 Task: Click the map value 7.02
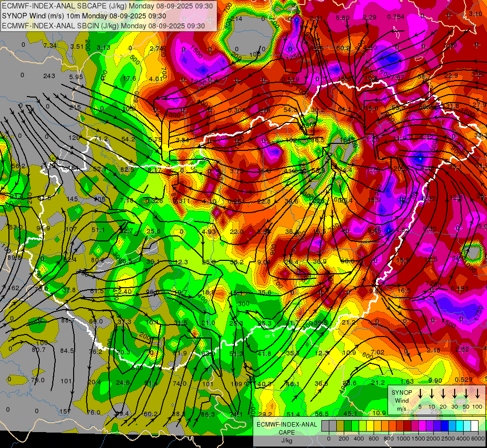point(378,352)
